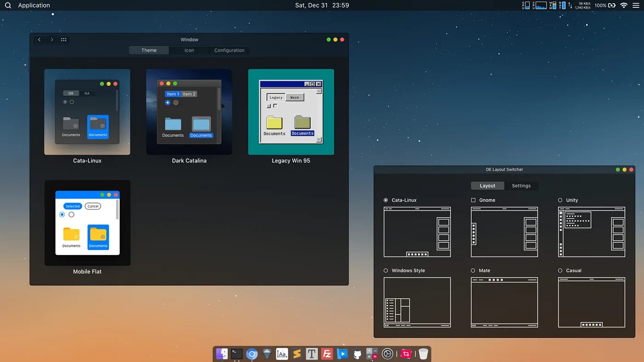Open the Application menu in top bar

pos(34,6)
